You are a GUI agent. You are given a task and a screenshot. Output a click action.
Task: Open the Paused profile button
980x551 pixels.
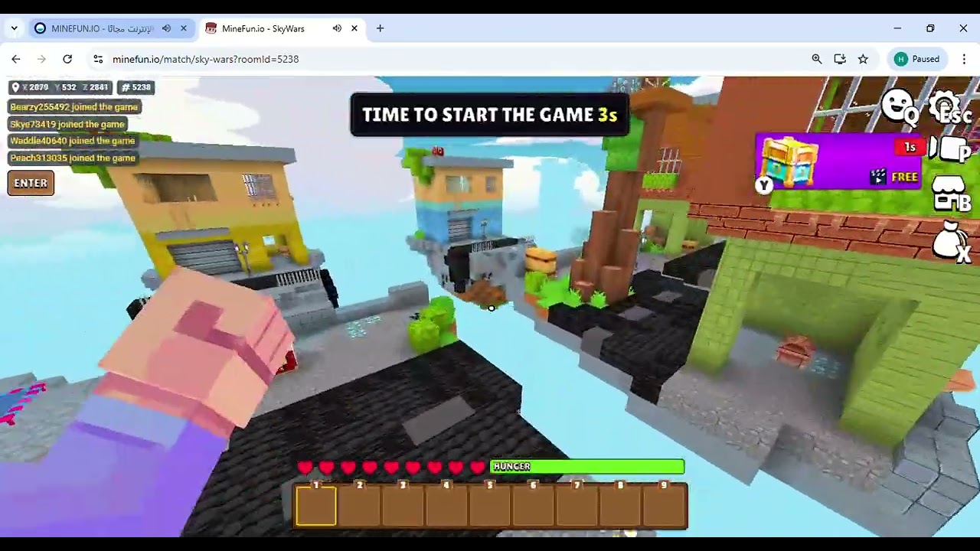pos(917,59)
